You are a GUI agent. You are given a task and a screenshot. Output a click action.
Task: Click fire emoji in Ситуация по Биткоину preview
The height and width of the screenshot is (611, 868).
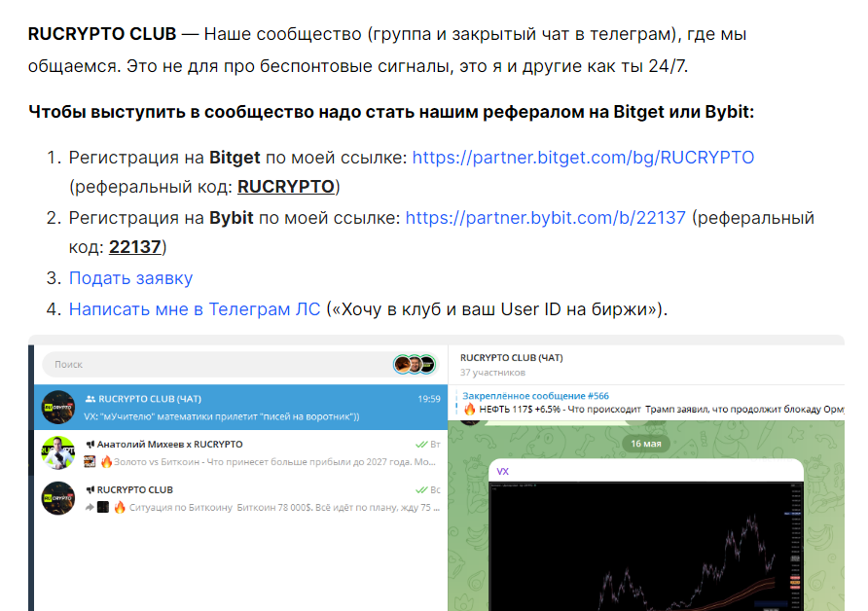pyautogui.click(x=120, y=507)
